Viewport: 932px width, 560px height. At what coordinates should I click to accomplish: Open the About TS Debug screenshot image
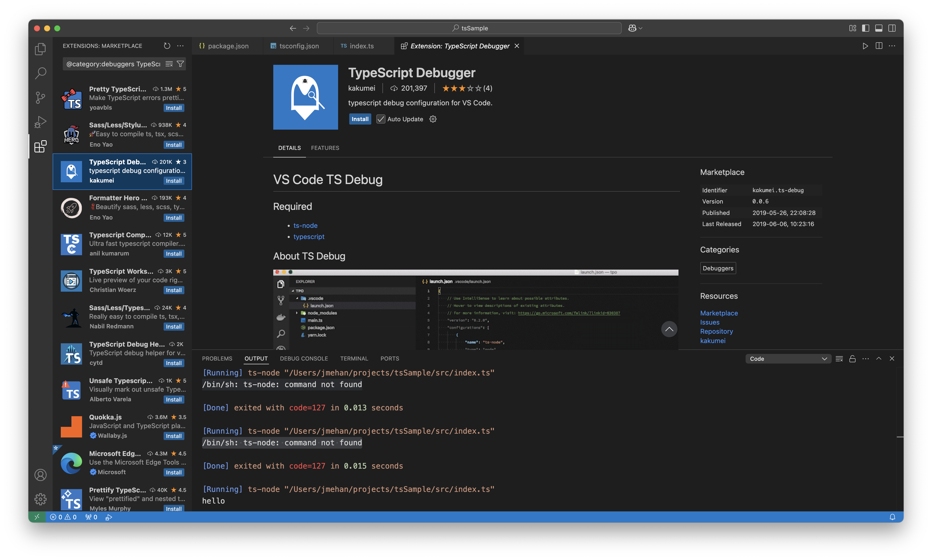tap(476, 309)
